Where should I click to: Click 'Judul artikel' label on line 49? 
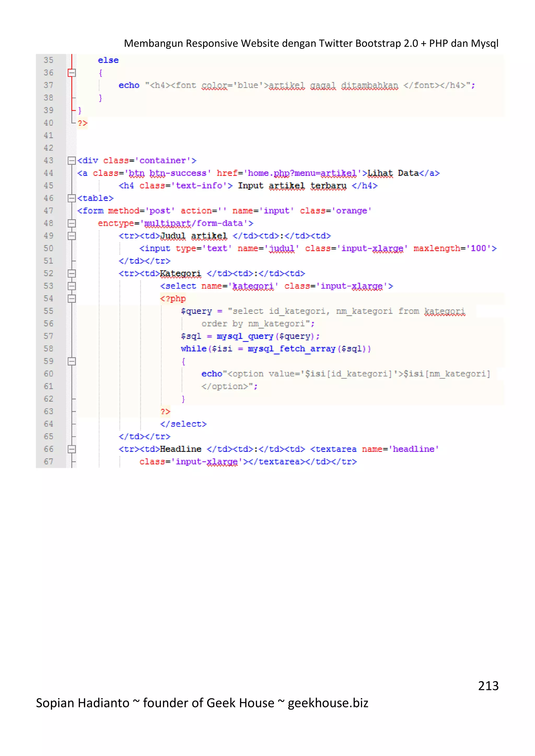click(x=194, y=236)
